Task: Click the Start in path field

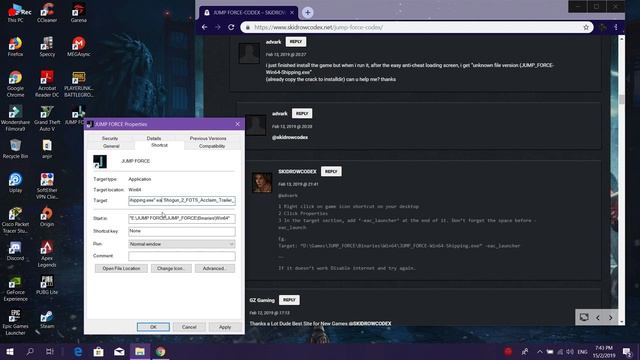Action: point(182,218)
